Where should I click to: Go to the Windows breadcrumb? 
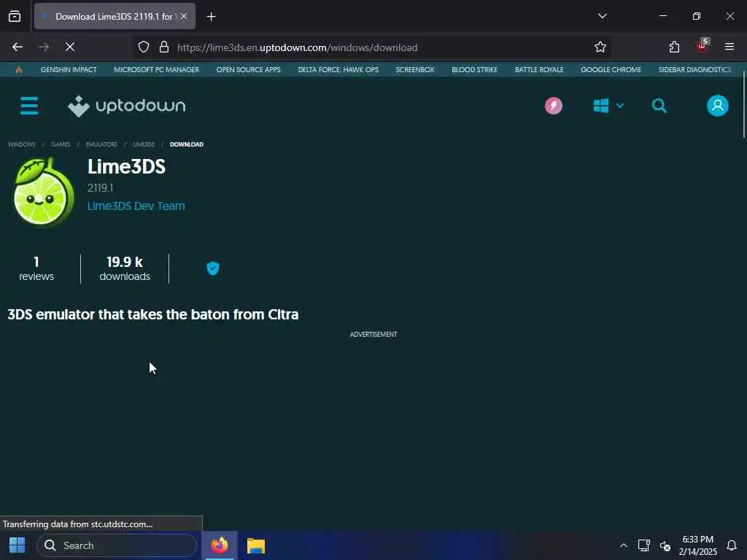click(x=22, y=144)
